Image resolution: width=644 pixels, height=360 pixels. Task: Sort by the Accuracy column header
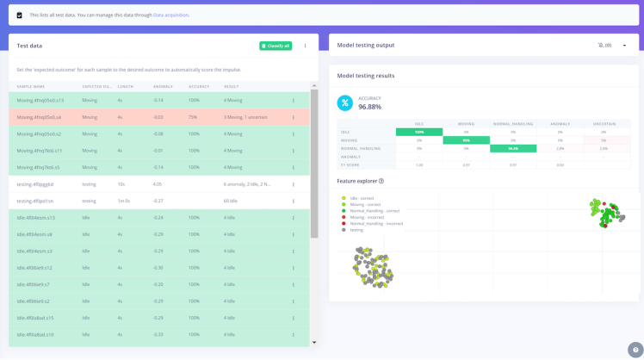coord(199,87)
